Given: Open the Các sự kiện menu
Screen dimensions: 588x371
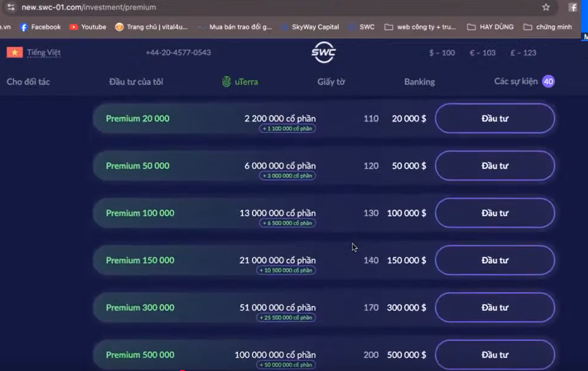Looking at the screenshot, I should [x=516, y=81].
